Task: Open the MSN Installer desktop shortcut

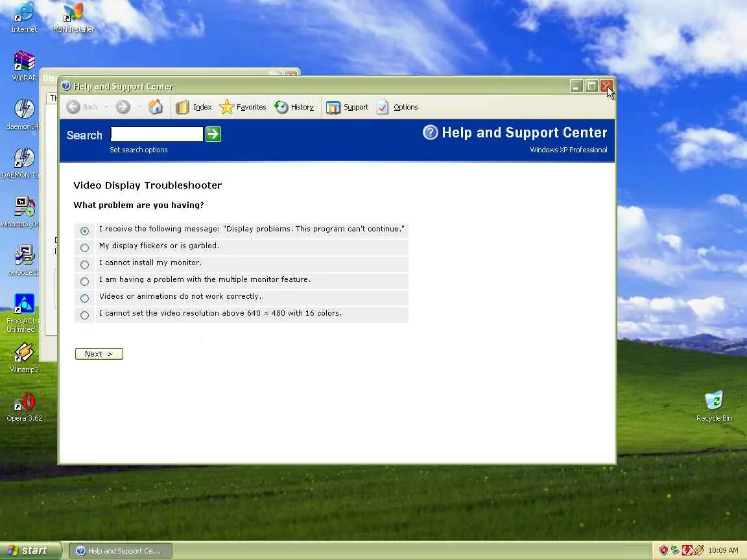Action: tap(73, 18)
